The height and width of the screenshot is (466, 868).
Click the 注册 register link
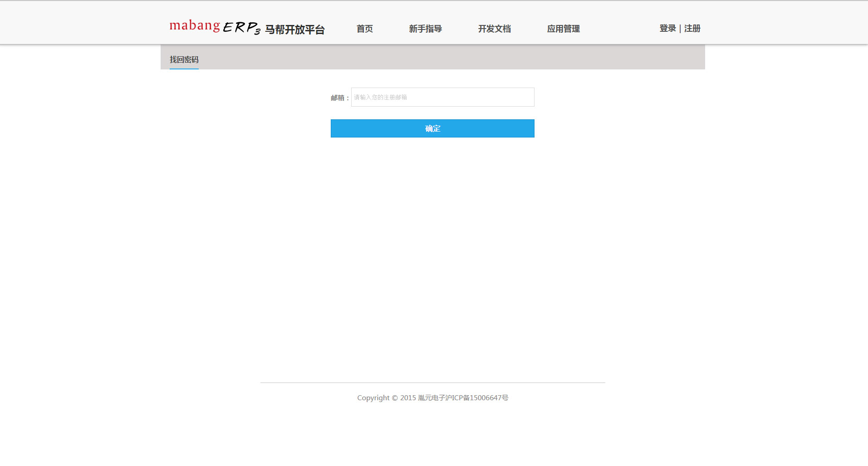coord(692,28)
